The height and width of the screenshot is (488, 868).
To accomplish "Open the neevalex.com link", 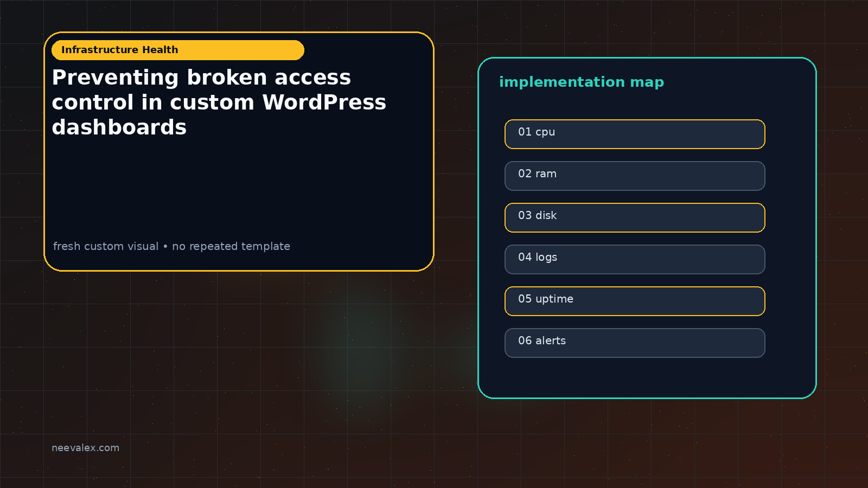I will point(85,448).
